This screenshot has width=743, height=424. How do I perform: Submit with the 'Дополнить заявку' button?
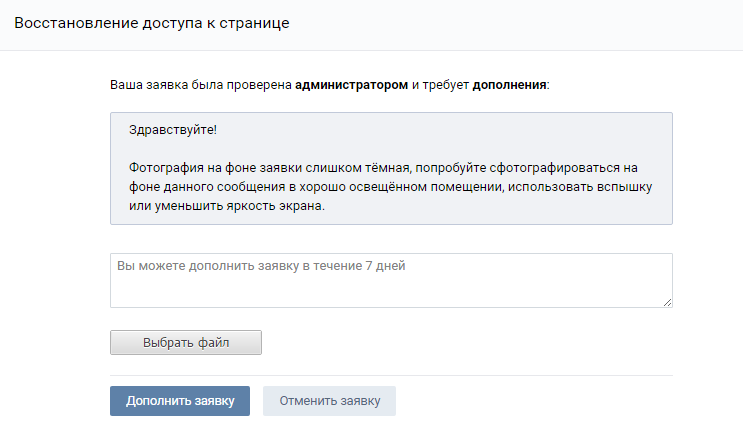[x=180, y=401]
